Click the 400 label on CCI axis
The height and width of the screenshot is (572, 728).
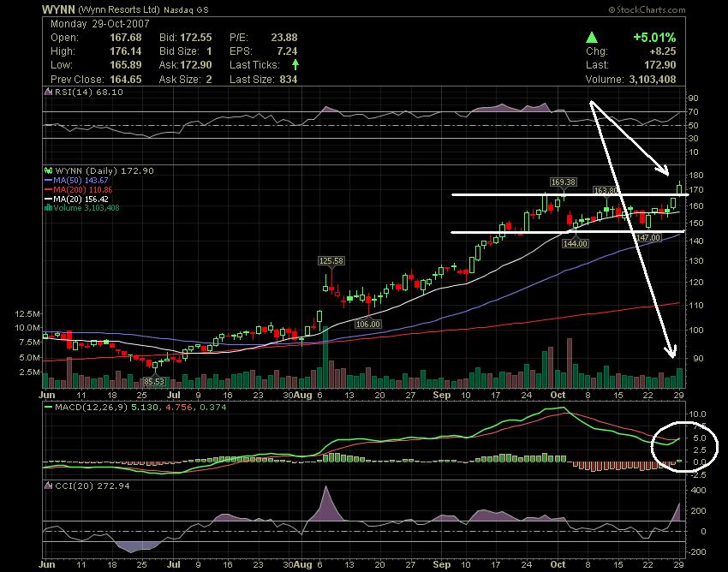[x=698, y=491]
